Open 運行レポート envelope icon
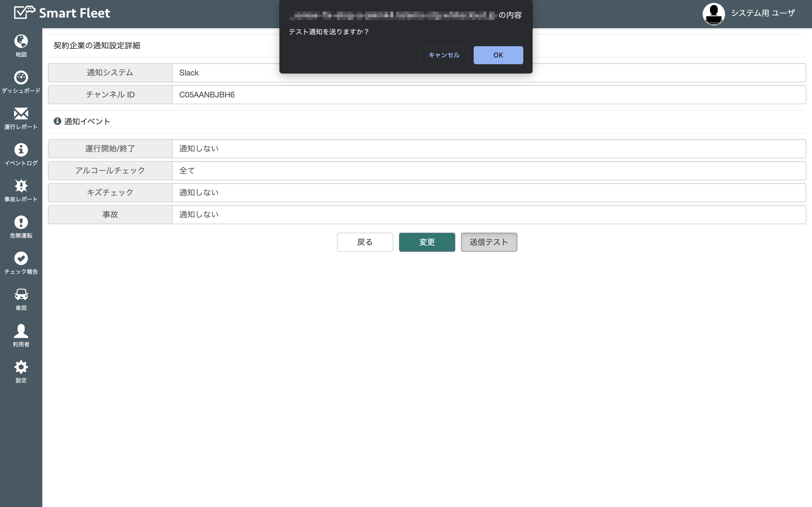 (21, 114)
